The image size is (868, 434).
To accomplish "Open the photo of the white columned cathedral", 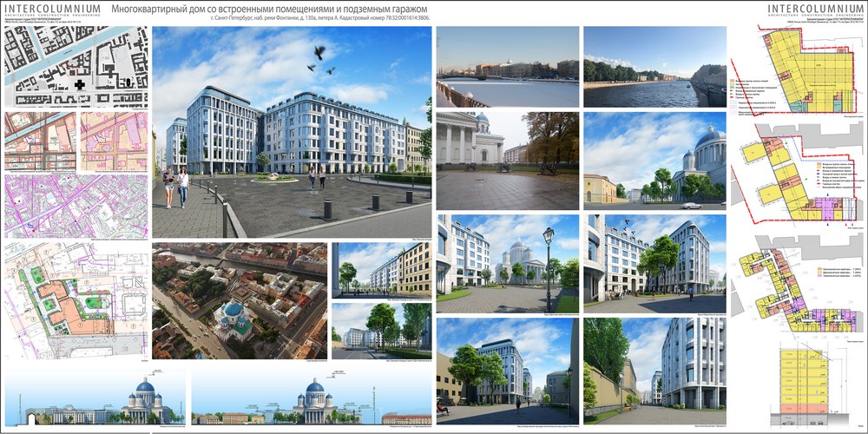I will pyautogui.click(x=507, y=160).
